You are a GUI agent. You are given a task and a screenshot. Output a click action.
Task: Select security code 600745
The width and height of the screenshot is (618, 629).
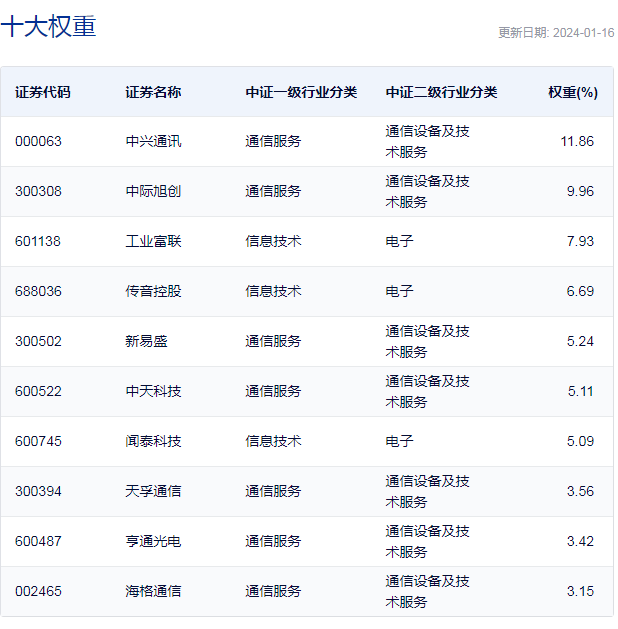pyautogui.click(x=38, y=441)
